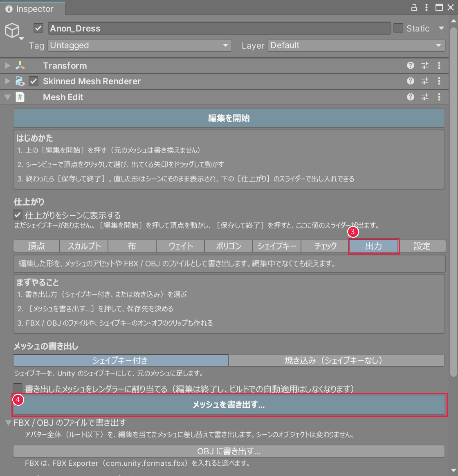Click the GameObject cube icon selector

(12, 30)
